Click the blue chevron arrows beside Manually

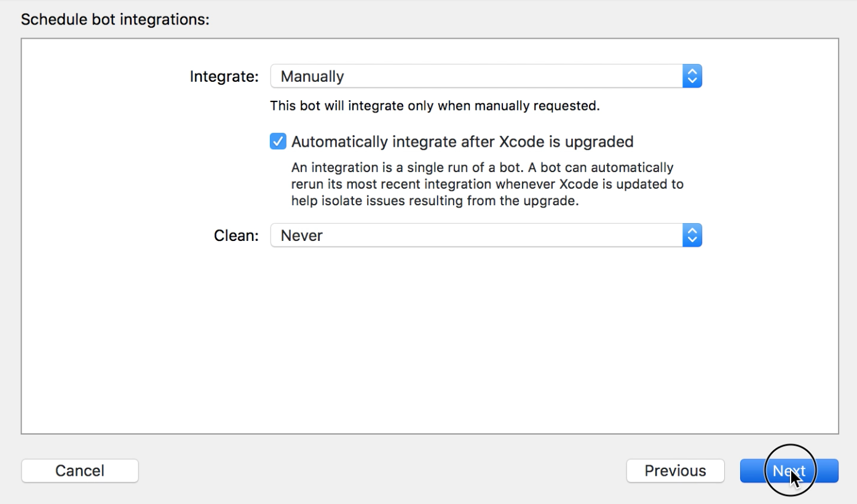coord(692,77)
